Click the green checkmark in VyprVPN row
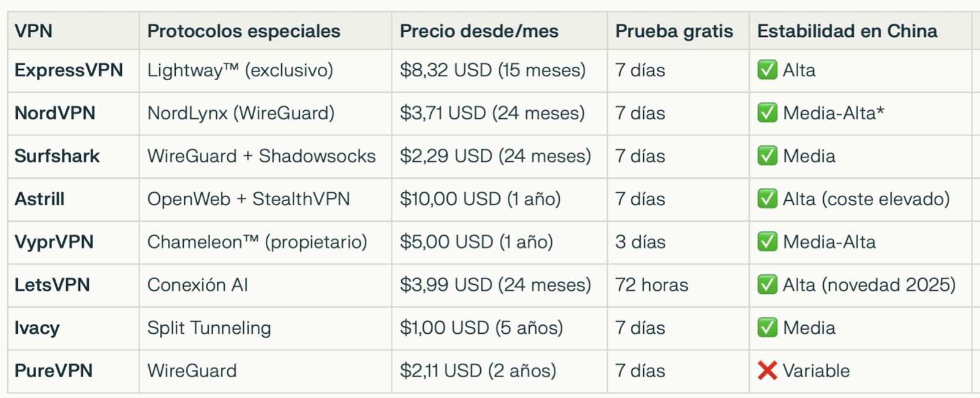This screenshot has width=980, height=398. coord(767,242)
